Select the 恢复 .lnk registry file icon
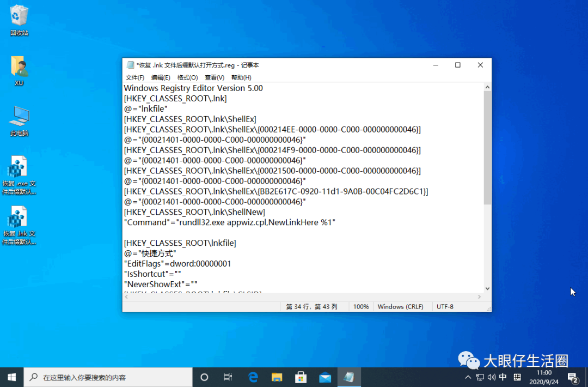The height and width of the screenshot is (387, 588). pos(19,225)
